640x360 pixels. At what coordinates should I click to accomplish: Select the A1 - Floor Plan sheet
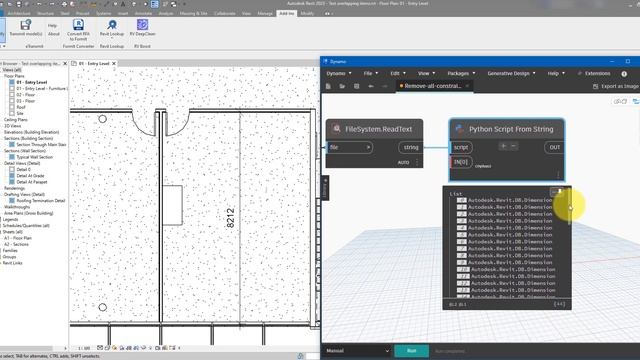(x=18, y=238)
